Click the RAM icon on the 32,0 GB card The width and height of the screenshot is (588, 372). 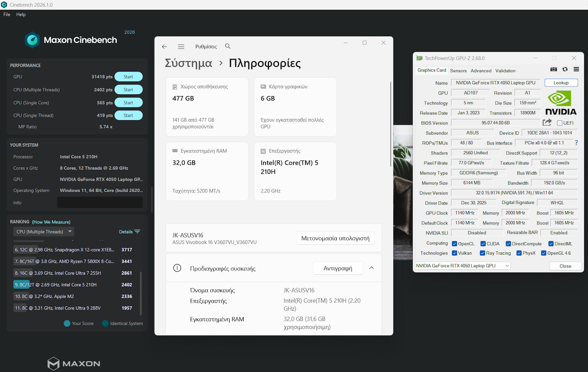pyautogui.click(x=175, y=151)
